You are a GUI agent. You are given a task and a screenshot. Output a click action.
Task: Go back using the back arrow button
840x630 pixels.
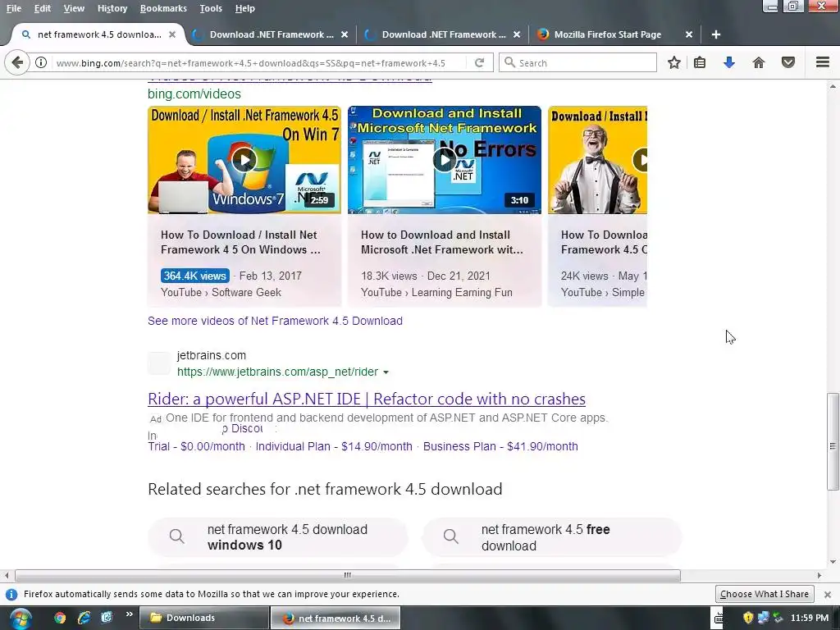(x=17, y=62)
